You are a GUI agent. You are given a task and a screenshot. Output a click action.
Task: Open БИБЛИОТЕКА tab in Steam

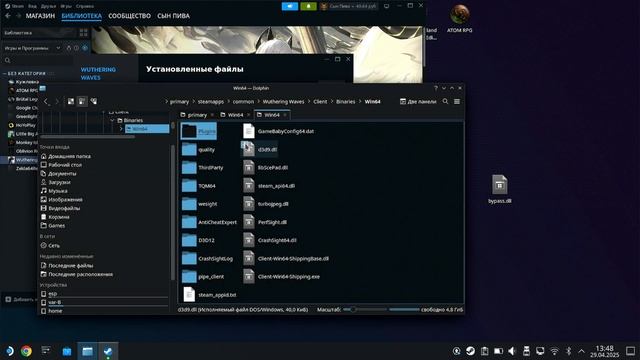coord(82,16)
